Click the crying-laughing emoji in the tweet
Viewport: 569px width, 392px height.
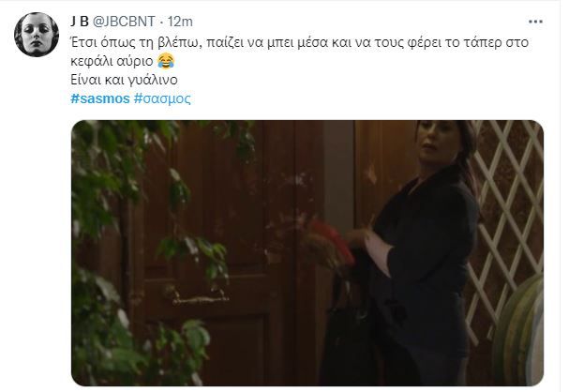pos(166,61)
